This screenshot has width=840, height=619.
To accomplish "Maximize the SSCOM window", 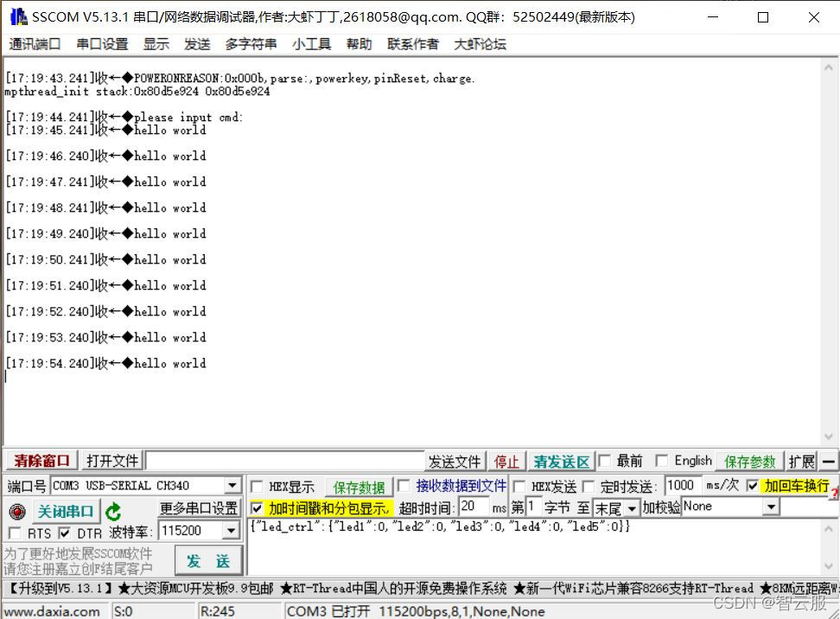I will (x=763, y=17).
